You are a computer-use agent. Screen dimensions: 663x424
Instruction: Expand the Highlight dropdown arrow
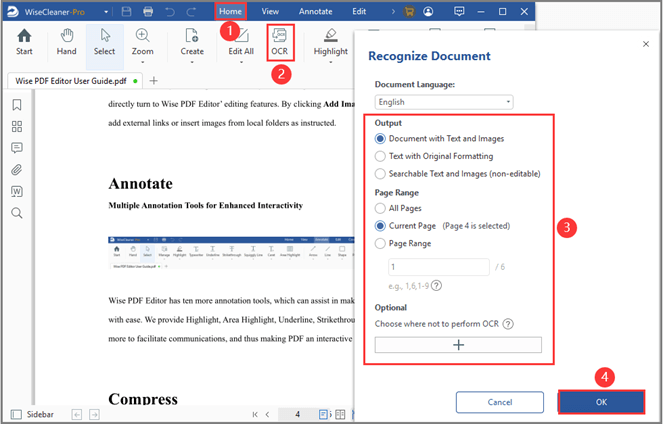pyautogui.click(x=331, y=63)
